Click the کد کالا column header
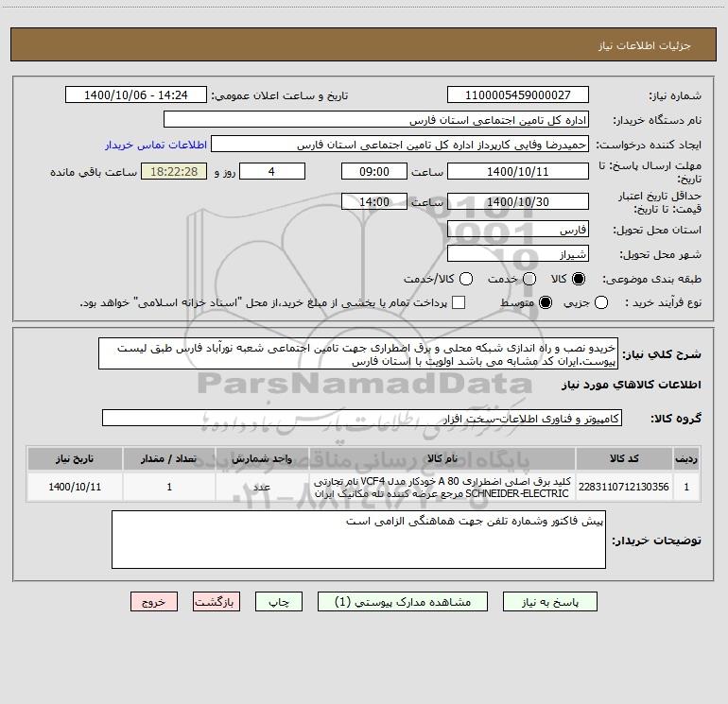The image size is (728, 704). click(x=624, y=459)
